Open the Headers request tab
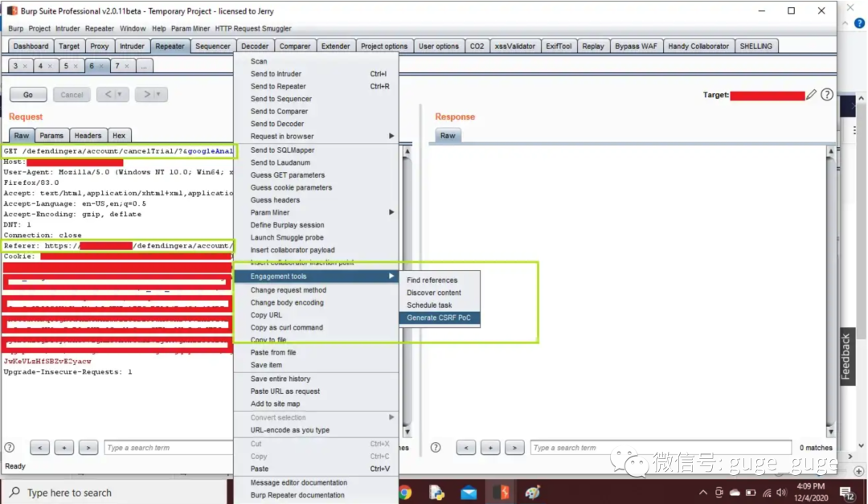868x504 pixels. [x=88, y=136]
